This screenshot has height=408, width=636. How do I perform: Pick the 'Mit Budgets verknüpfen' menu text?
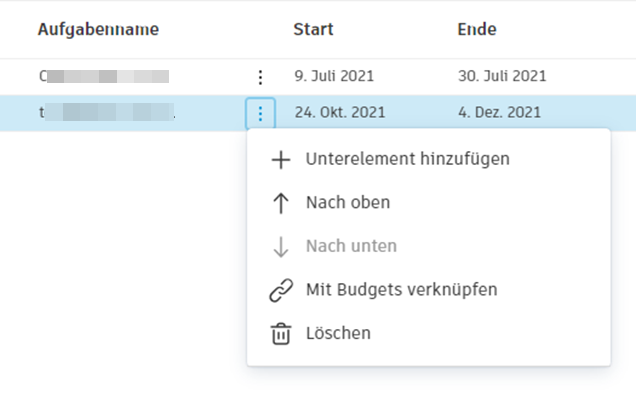pos(401,290)
